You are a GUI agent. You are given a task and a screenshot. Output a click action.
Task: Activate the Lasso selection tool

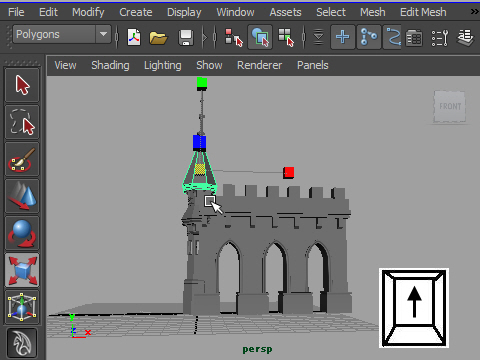pos(22,122)
